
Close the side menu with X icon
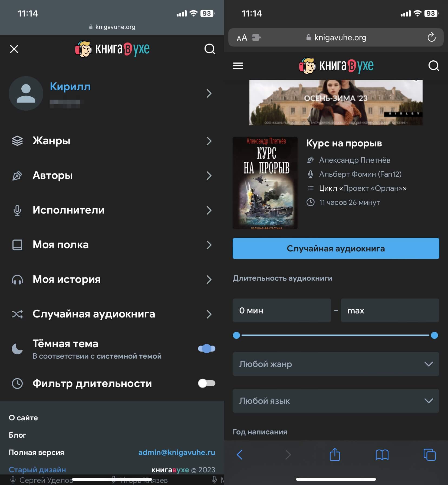(x=14, y=49)
